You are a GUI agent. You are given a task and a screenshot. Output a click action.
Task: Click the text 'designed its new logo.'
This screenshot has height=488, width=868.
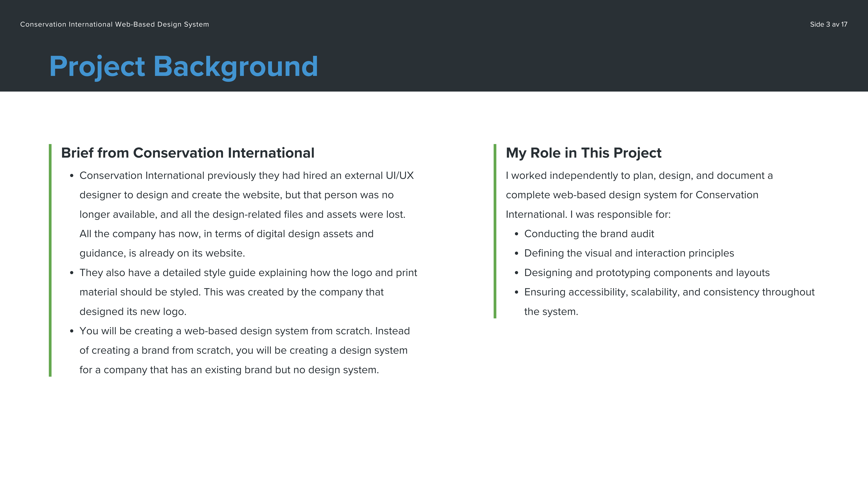pos(133,312)
